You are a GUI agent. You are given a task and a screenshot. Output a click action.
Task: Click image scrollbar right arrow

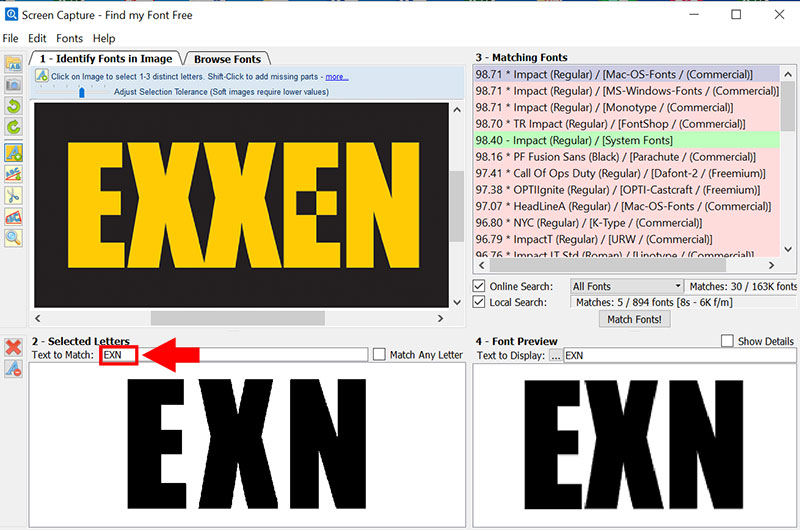(x=440, y=318)
